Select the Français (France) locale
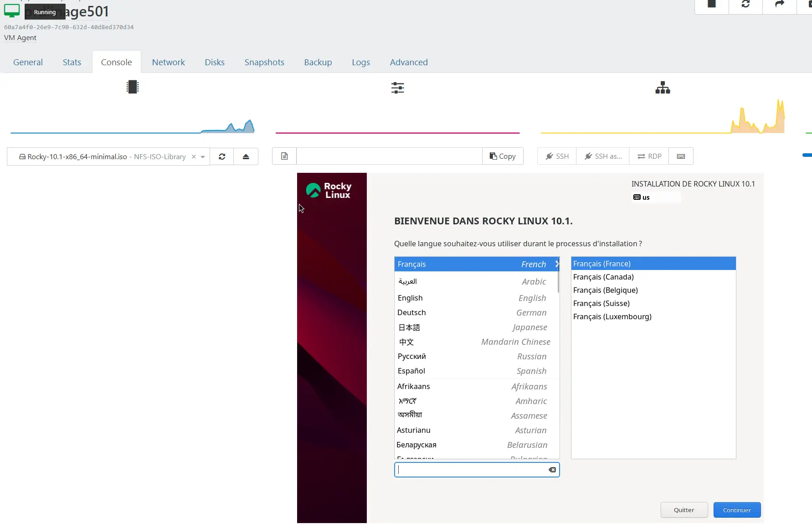The width and height of the screenshot is (812, 524). [653, 264]
